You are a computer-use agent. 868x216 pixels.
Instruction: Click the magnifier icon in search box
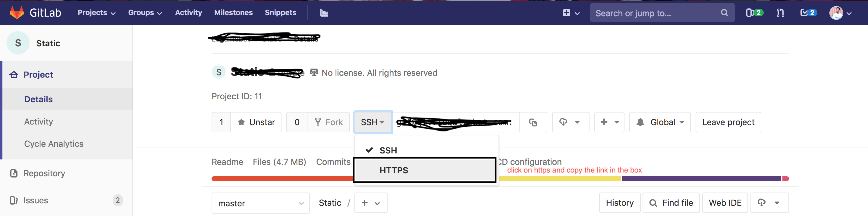click(x=724, y=13)
